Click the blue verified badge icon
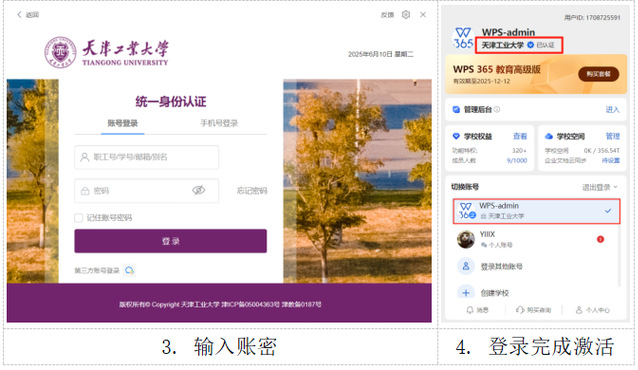Screen dimensions: 638x370 (531, 45)
